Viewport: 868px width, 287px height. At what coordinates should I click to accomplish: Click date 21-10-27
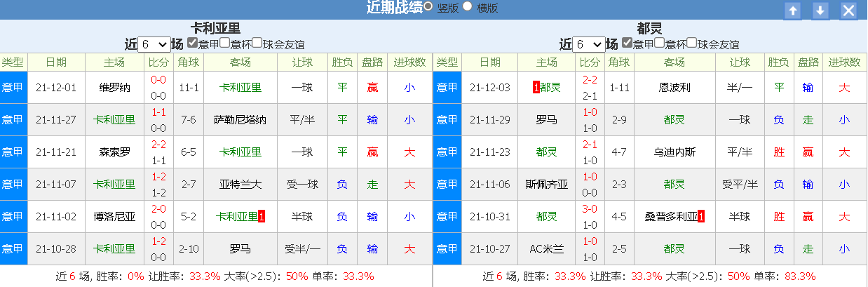click(490, 249)
